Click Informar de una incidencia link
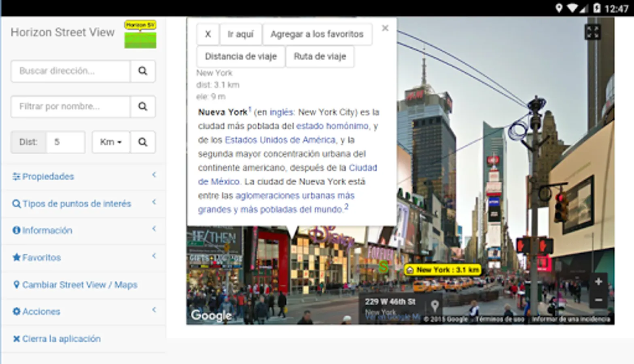The image size is (634, 364). tap(571, 320)
